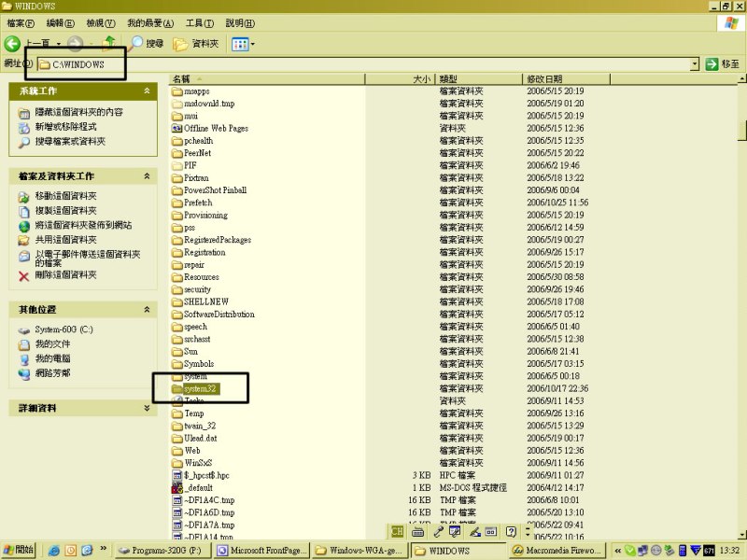Show hidden tray icons with « chevron
747x560 pixels.
[618, 551]
